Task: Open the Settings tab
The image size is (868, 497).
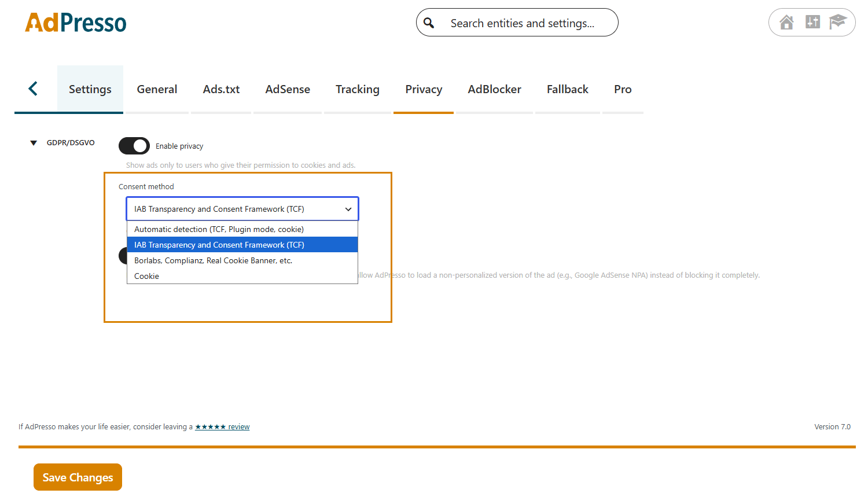Action: tap(90, 89)
